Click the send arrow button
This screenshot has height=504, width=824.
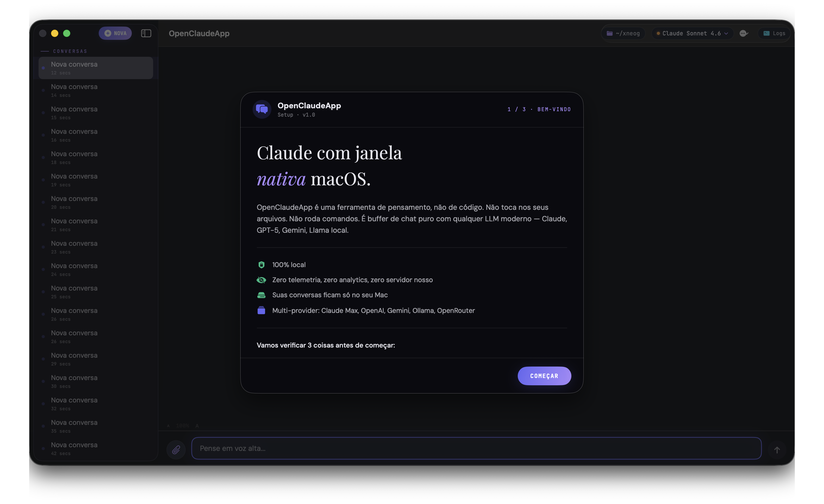(777, 450)
